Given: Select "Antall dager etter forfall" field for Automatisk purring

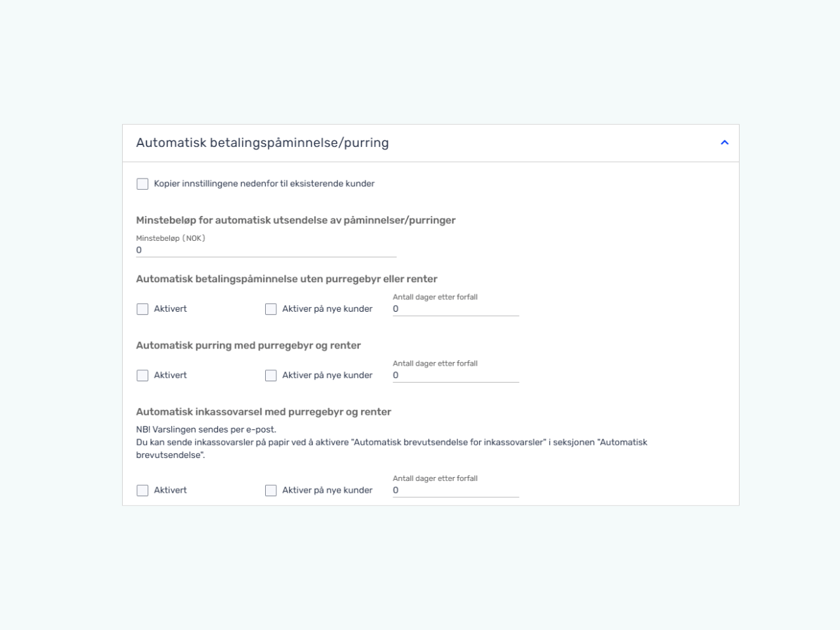Looking at the screenshot, I should [x=455, y=375].
